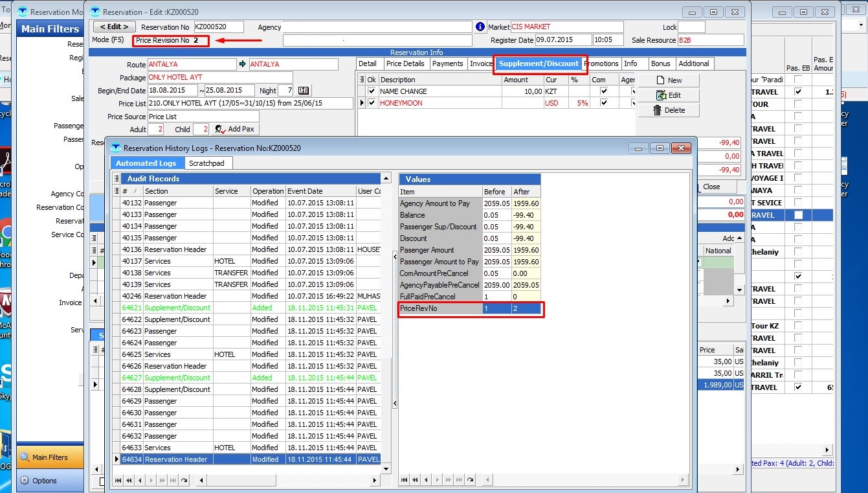
Task: Click the Reservation No input field
Action: click(218, 27)
